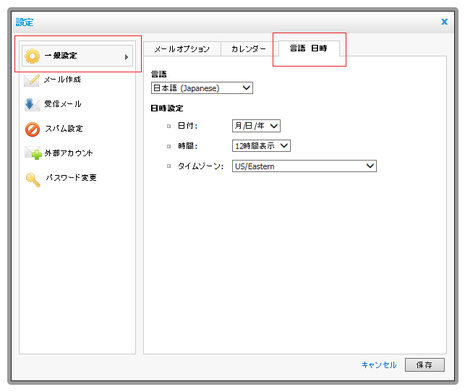Select 一般設定 in the sidebar
Screen dimensions: 465x392
pyautogui.click(x=77, y=56)
